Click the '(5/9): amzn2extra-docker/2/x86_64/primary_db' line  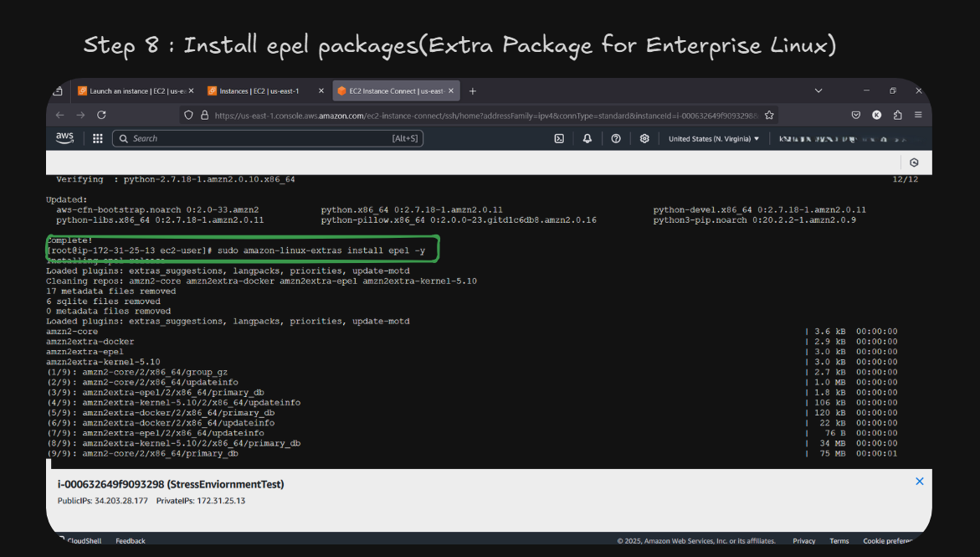161,412
